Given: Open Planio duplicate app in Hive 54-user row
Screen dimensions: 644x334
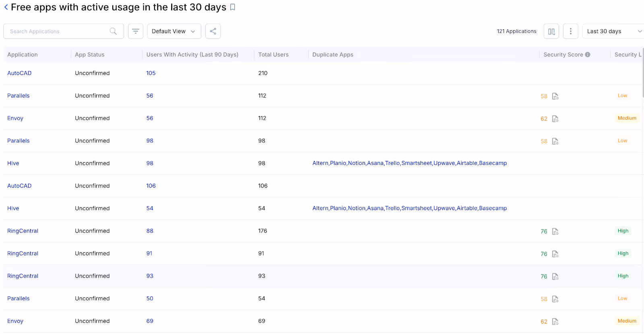Looking at the screenshot, I should [338, 208].
